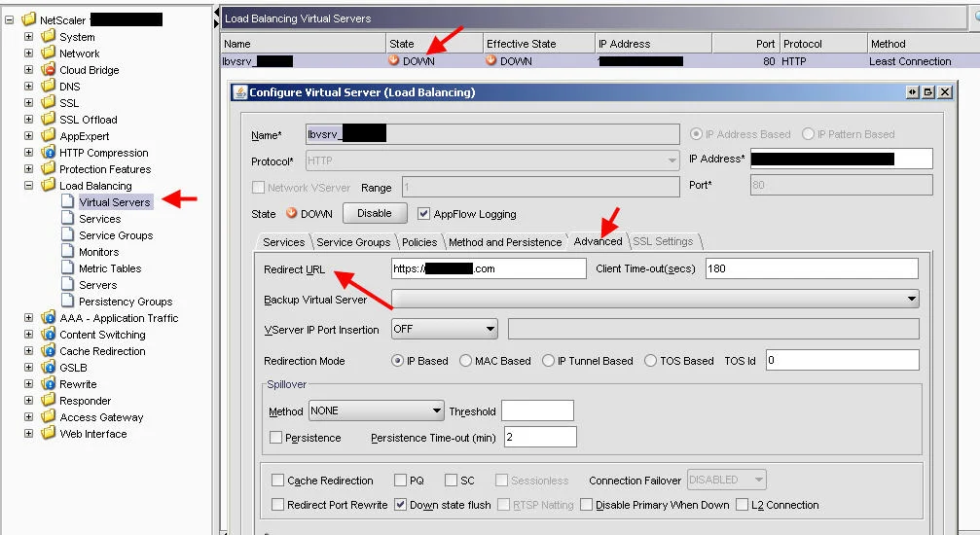
Task: Enable the Spillover Persistence checkbox
Action: (x=275, y=438)
